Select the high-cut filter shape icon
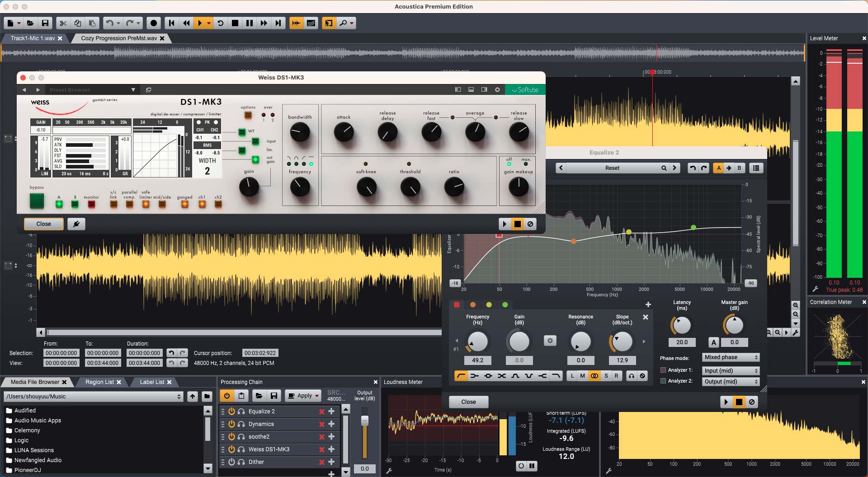 556,376
